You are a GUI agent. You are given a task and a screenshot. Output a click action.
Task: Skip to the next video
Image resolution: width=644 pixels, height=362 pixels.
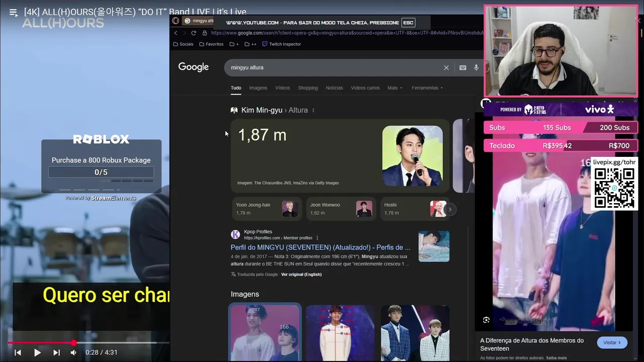(56, 352)
